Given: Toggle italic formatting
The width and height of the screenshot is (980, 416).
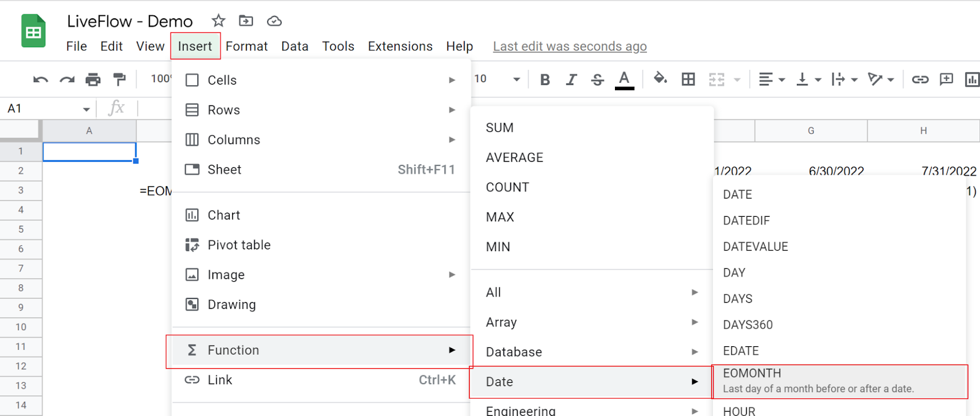Looking at the screenshot, I should [571, 79].
